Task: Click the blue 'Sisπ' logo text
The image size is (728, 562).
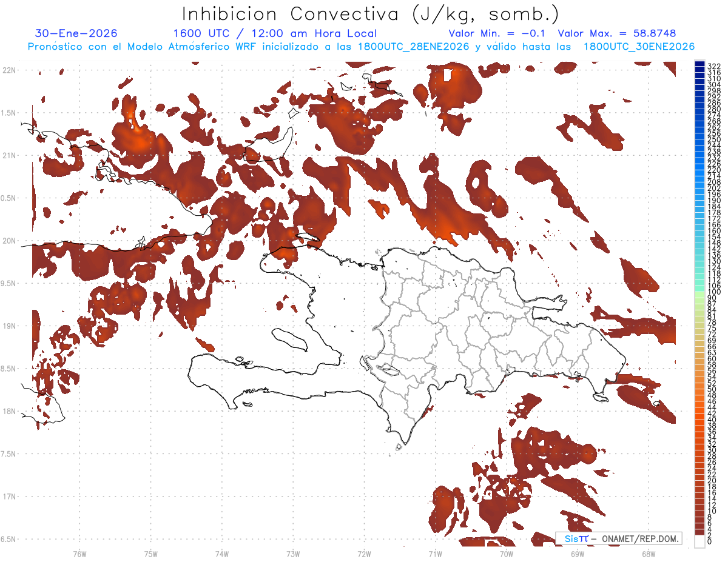Action: click(576, 539)
